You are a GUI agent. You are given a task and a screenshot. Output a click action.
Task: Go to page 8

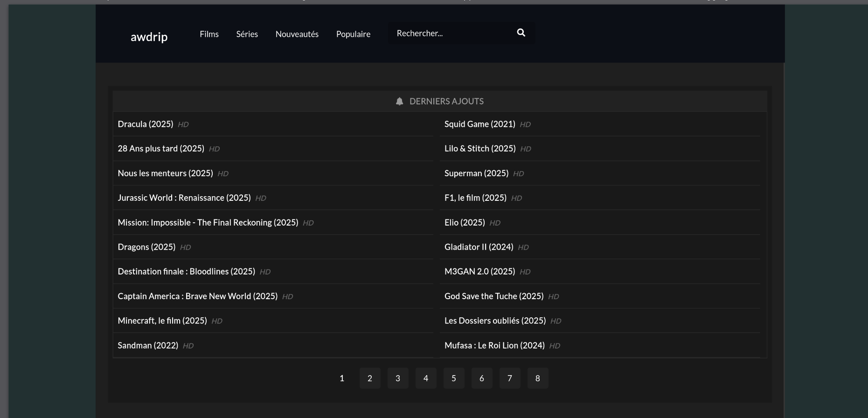538,378
